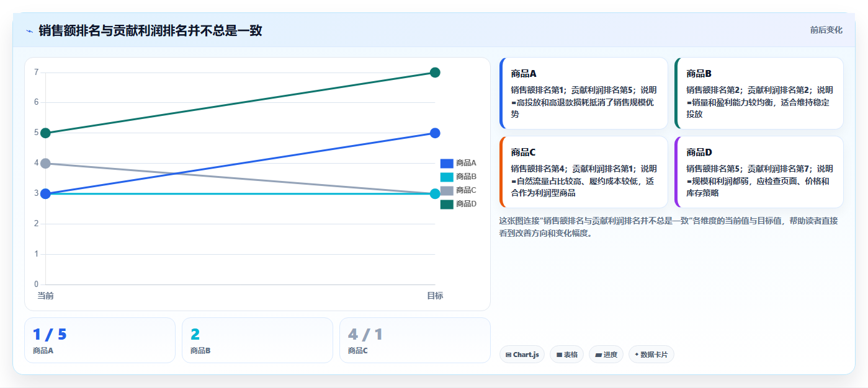Open the 商品D insight card
Screen dimensions: 868x388
[x=759, y=172]
